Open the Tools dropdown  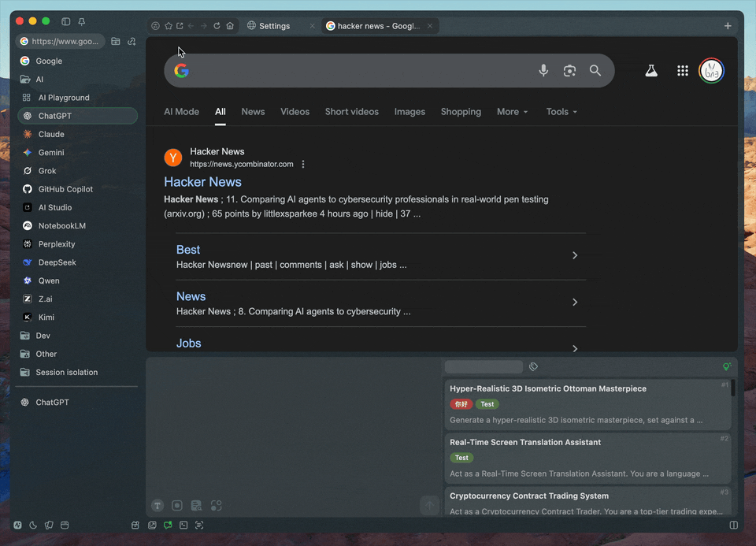click(561, 112)
